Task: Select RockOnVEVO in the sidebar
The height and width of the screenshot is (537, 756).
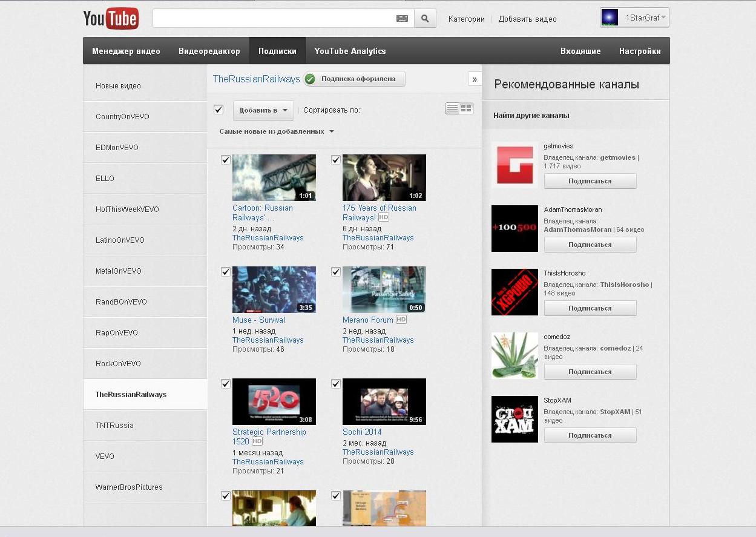Action: click(x=145, y=364)
